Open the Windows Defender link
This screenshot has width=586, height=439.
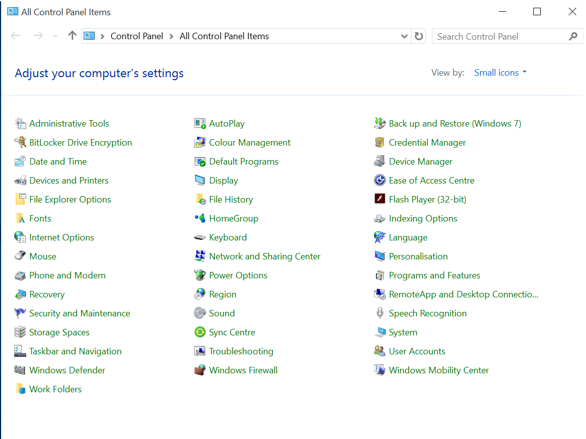pyautogui.click(x=67, y=370)
